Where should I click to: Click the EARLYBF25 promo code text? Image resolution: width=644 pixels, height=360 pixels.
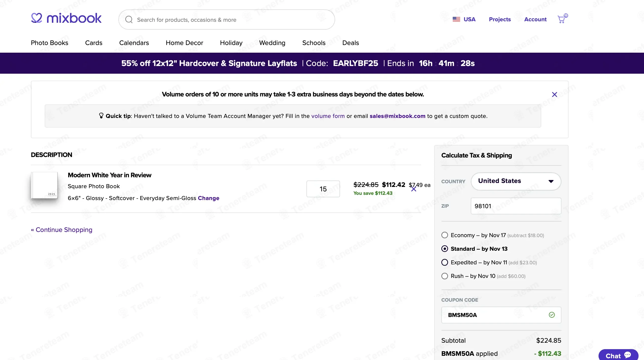(355, 63)
